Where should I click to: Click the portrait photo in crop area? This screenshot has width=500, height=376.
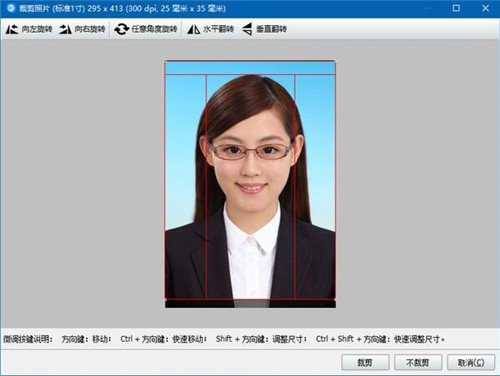point(250,184)
